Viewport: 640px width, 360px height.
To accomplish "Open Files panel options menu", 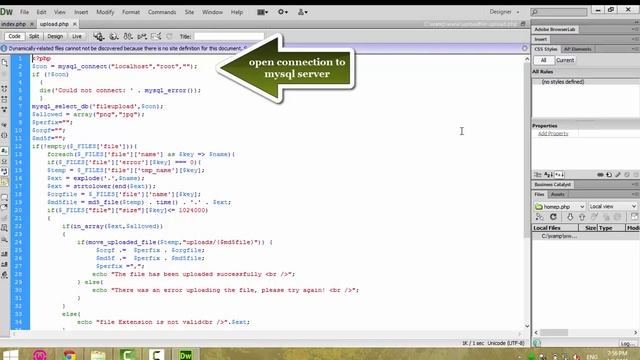I will point(635,194).
